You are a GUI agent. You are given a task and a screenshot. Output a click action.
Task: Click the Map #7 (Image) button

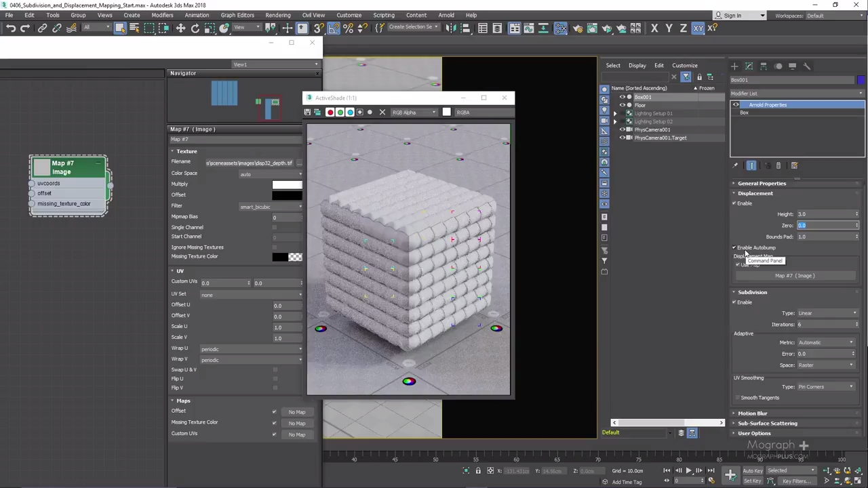(x=795, y=276)
